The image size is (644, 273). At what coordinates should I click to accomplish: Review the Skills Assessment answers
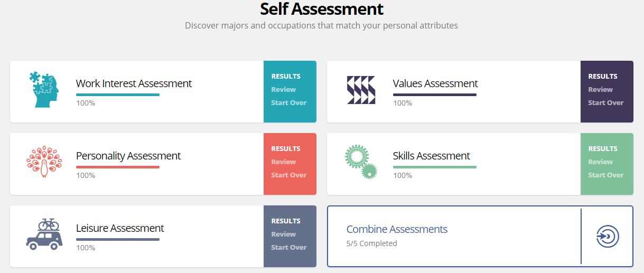pos(601,162)
